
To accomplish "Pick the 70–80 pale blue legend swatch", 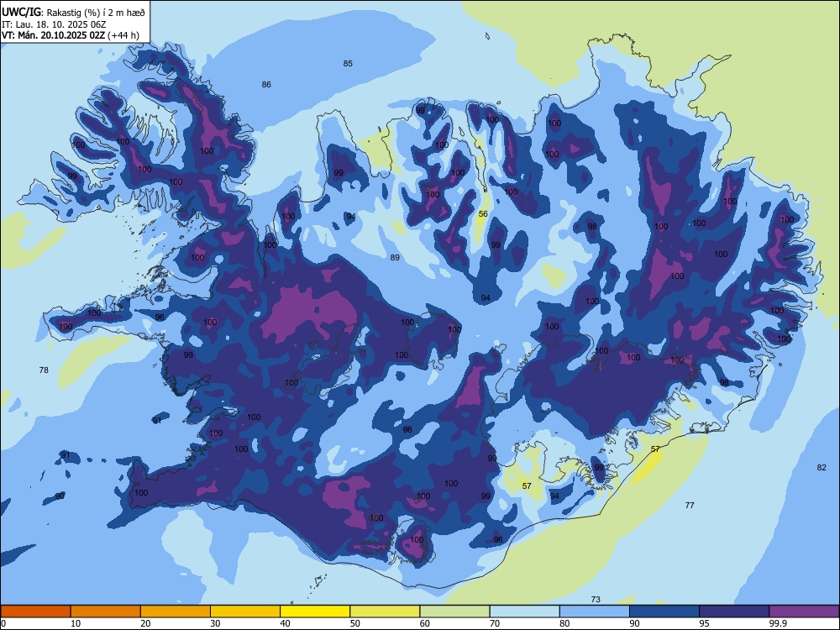I will pyautogui.click(x=524, y=612).
